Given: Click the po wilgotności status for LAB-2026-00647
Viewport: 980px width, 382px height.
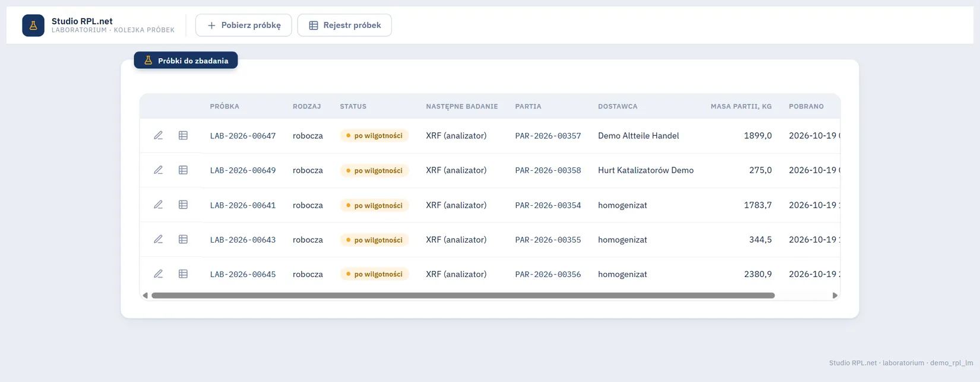Looking at the screenshot, I should tap(374, 136).
